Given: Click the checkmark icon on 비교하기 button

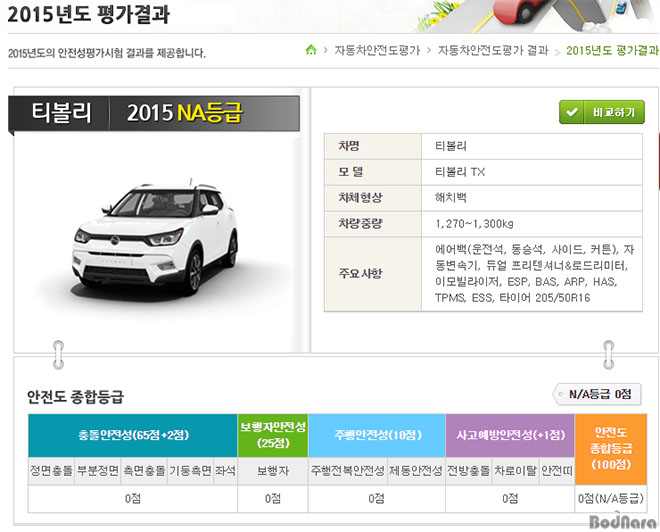Looking at the screenshot, I should coord(572,112).
